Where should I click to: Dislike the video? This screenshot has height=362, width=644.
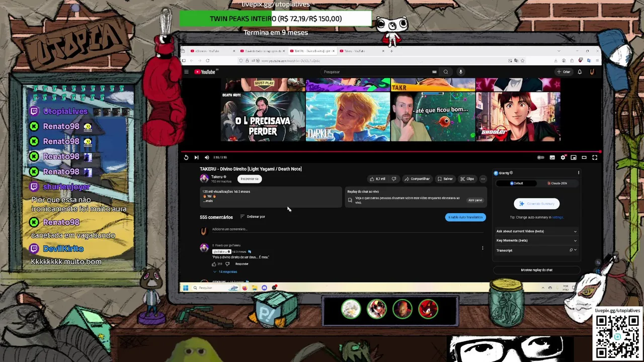394,178
